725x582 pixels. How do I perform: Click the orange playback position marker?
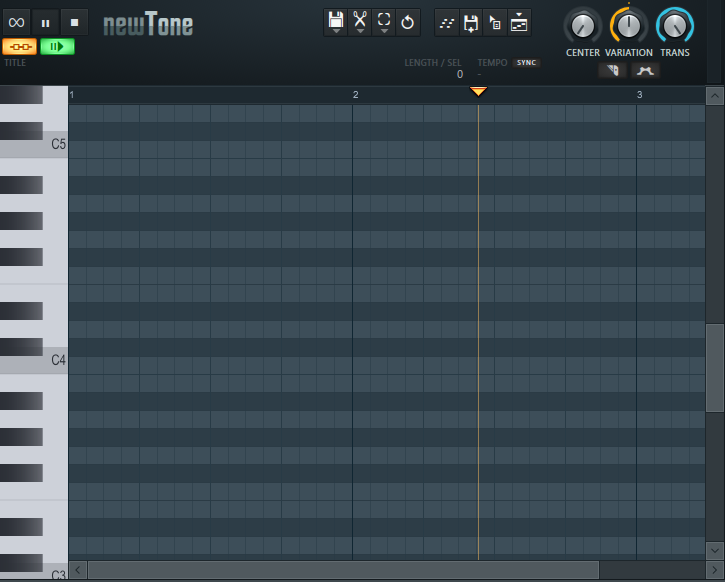478,91
